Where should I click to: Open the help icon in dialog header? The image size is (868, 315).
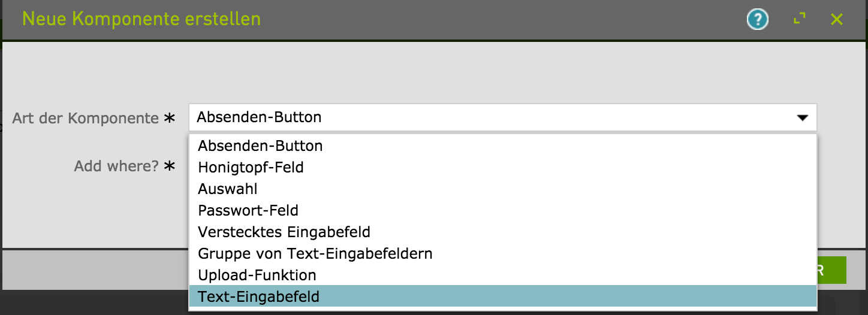[758, 20]
